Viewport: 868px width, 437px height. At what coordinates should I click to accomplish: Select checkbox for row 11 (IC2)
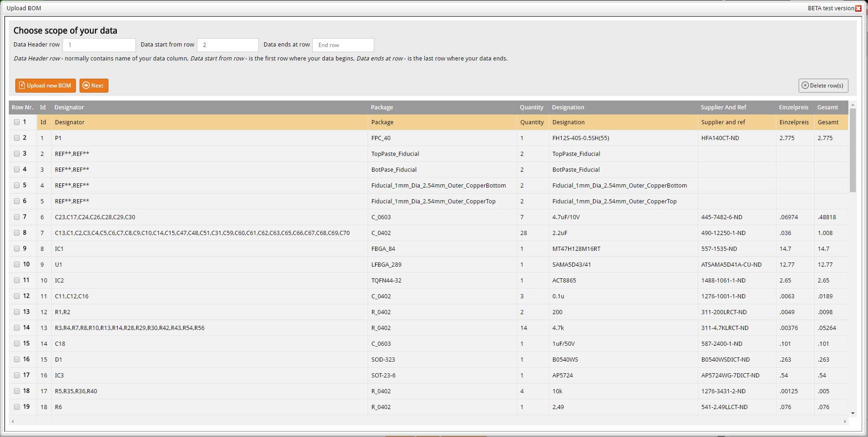(x=17, y=280)
